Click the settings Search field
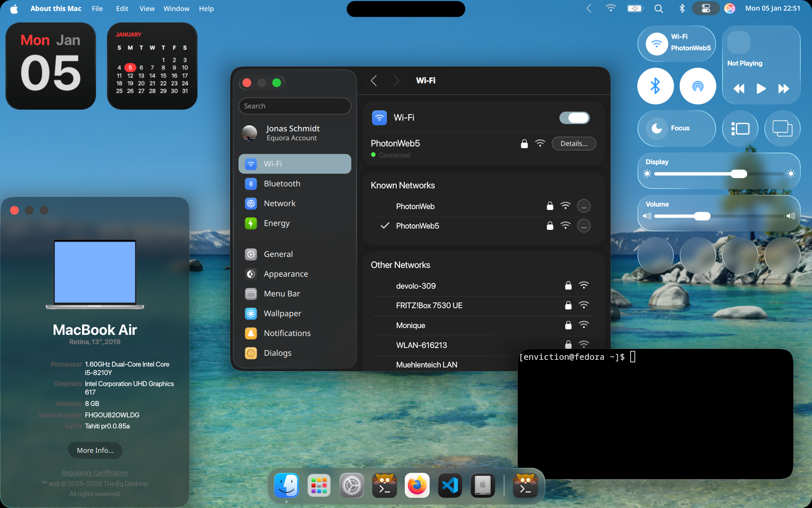The height and width of the screenshot is (508, 812). click(x=295, y=106)
